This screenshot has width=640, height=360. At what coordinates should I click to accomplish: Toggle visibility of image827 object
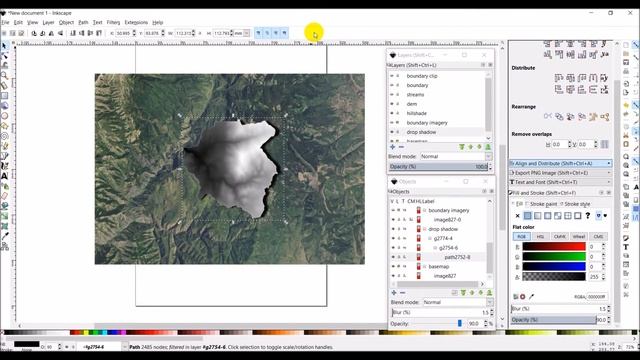(x=393, y=276)
